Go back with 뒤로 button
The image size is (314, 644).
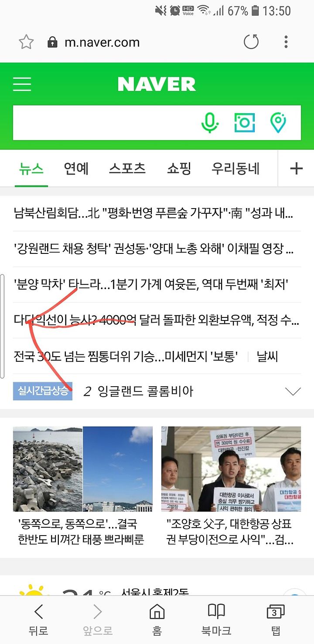(38, 619)
